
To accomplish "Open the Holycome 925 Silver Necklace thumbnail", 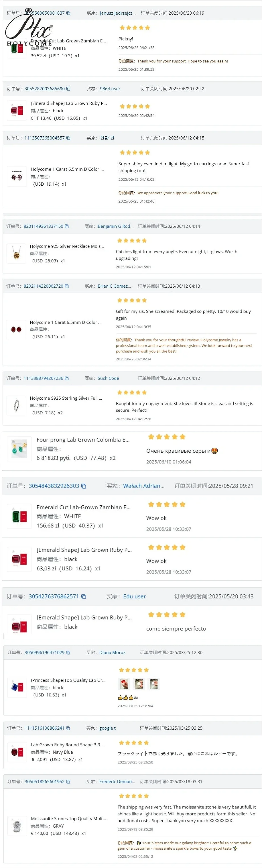I will click(17, 254).
